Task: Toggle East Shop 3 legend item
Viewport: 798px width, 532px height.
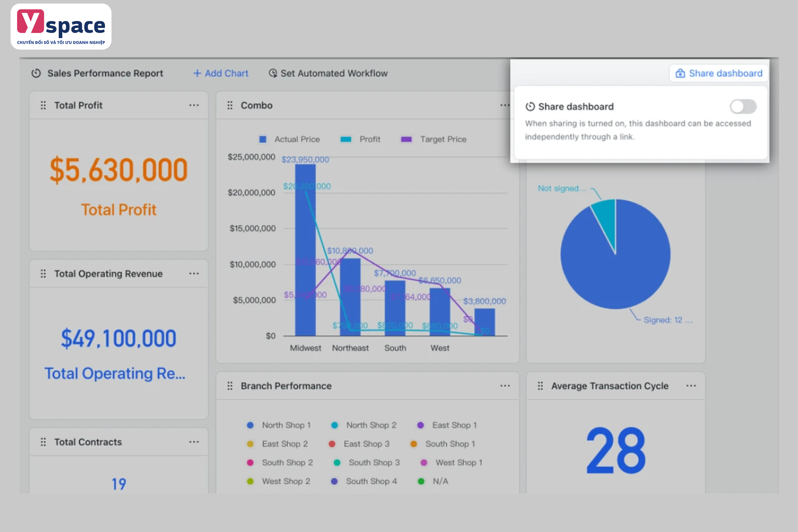Action: (x=359, y=444)
